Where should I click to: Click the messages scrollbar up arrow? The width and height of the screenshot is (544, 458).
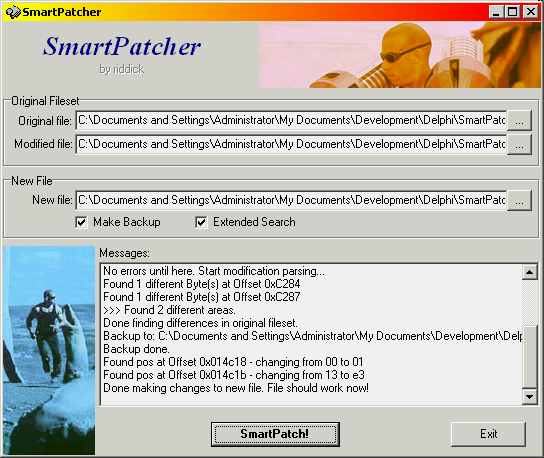[529, 272]
